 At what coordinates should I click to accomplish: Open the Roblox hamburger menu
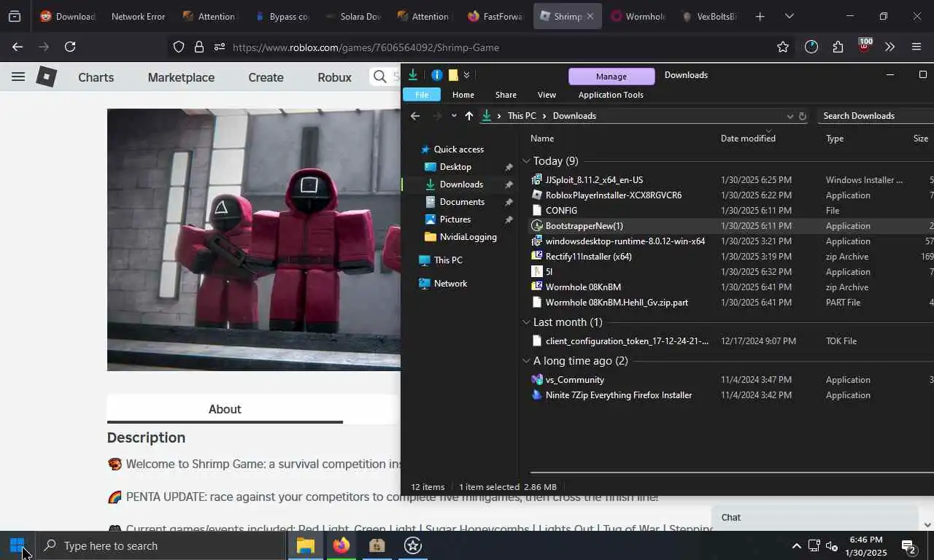coord(18,77)
